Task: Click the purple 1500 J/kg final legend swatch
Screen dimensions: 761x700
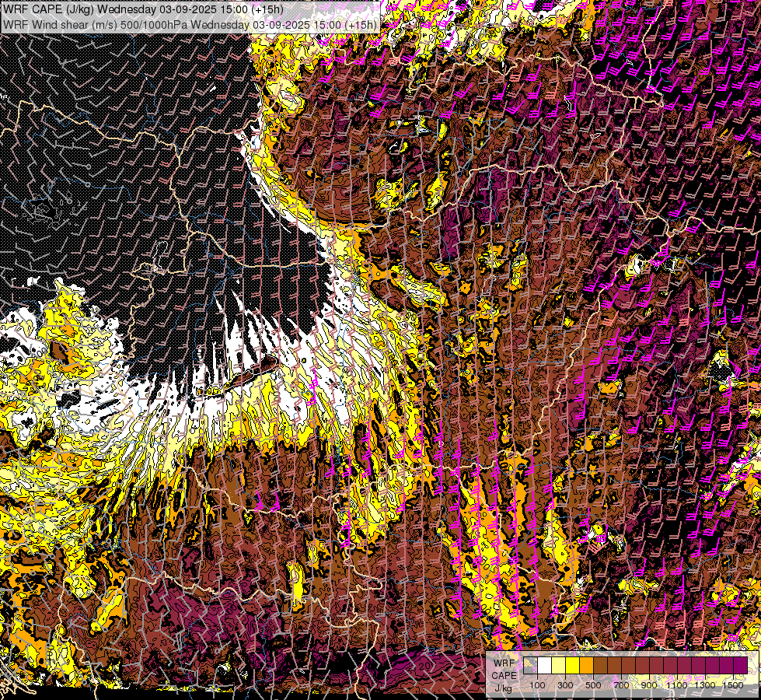Action: [741, 665]
